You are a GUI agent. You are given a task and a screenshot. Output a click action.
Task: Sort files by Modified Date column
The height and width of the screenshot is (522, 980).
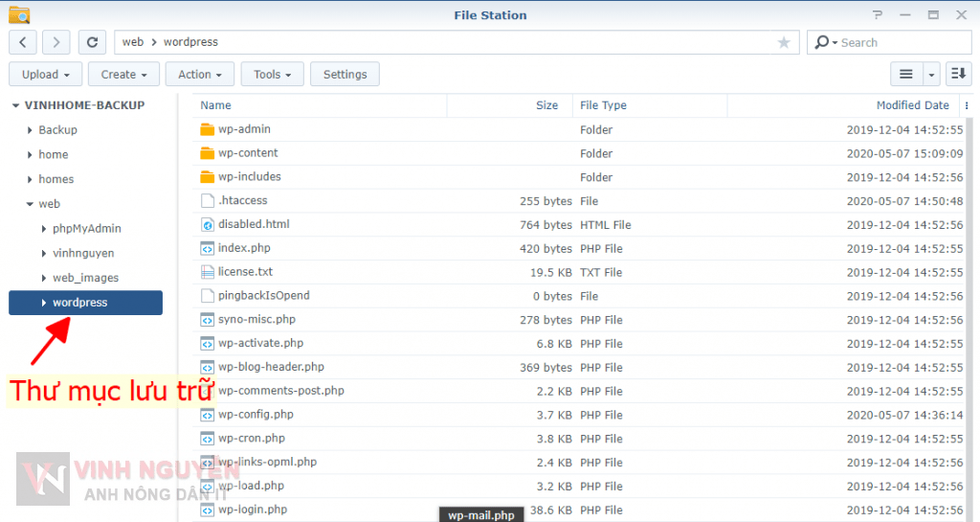[x=912, y=105]
